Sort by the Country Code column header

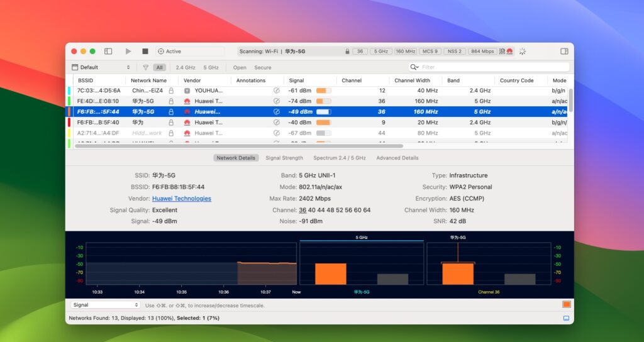[521, 80]
